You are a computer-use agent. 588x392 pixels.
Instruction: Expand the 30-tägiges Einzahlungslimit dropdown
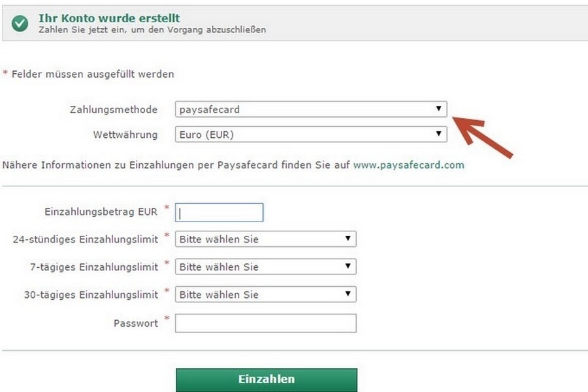pos(265,295)
